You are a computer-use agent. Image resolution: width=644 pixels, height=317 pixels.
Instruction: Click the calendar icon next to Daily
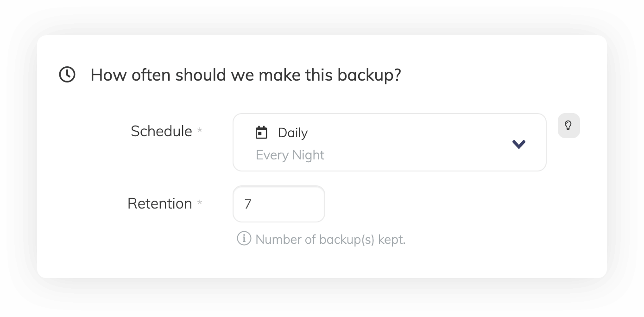click(x=262, y=133)
